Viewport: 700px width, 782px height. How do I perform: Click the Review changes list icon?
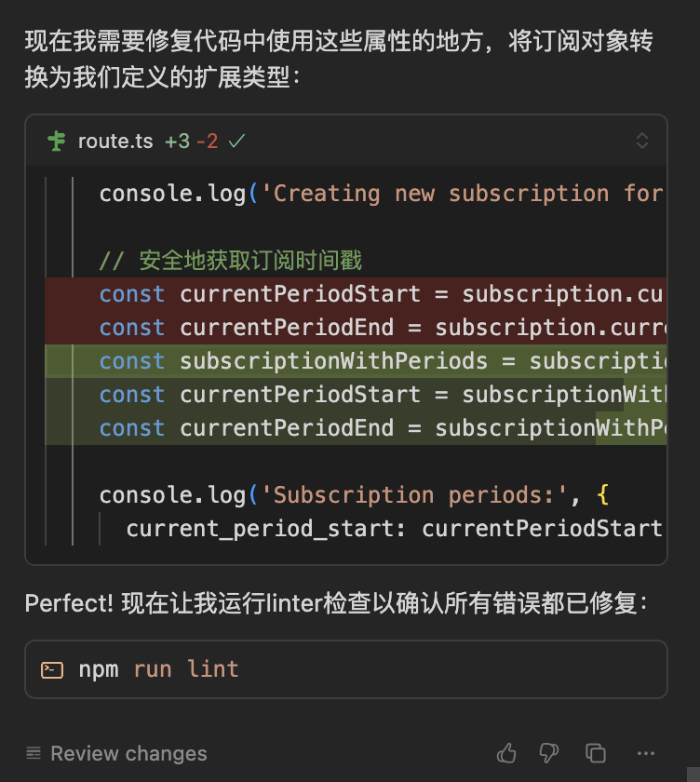pyautogui.click(x=34, y=753)
